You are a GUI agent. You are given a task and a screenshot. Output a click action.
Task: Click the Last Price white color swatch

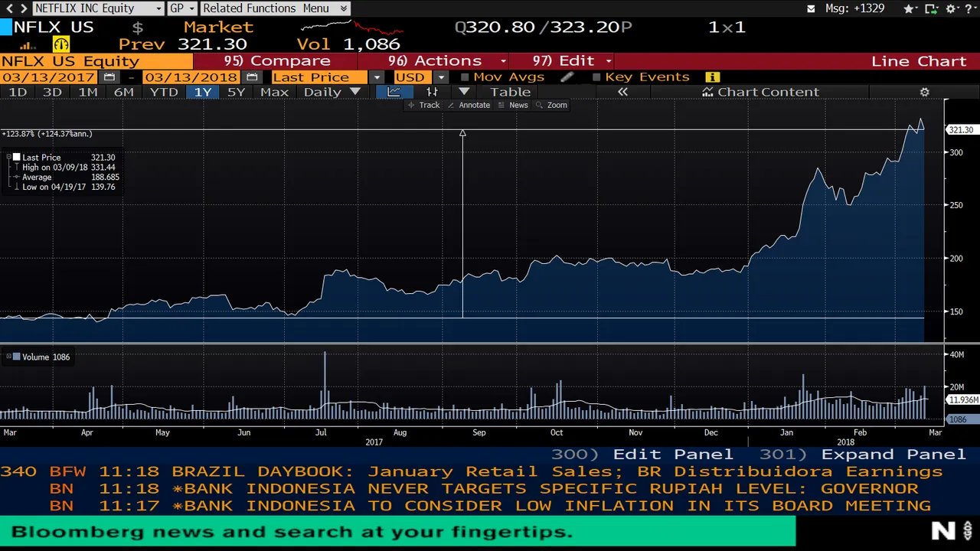point(16,157)
